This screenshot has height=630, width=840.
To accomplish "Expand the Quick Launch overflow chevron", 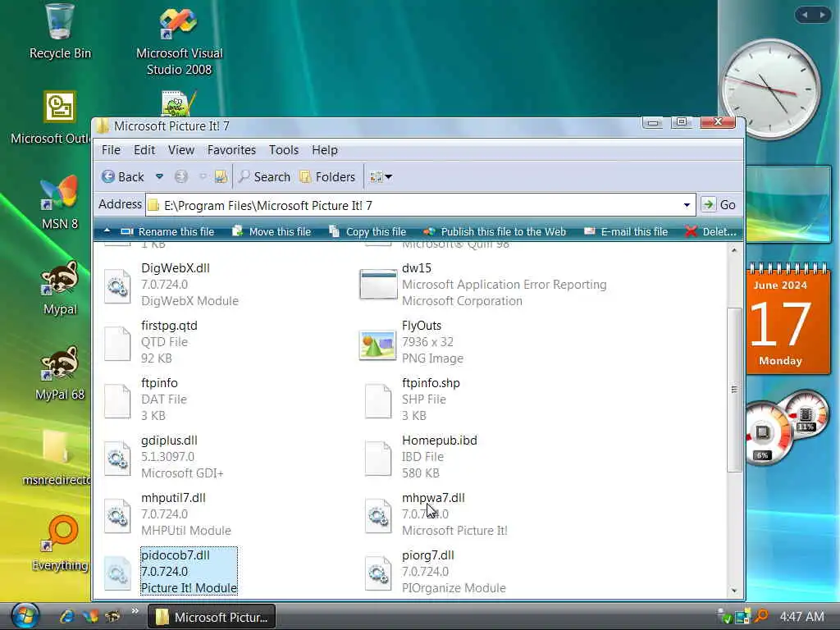I will pyautogui.click(x=135, y=610).
